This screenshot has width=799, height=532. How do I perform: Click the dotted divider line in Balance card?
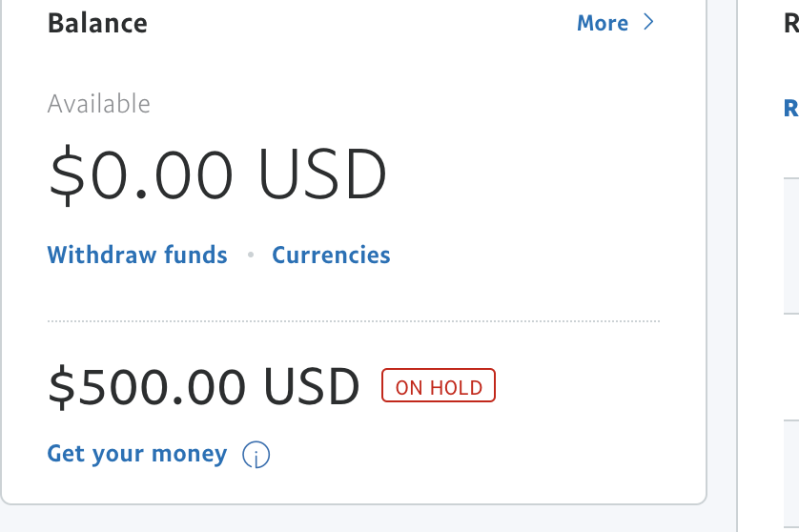(353, 321)
